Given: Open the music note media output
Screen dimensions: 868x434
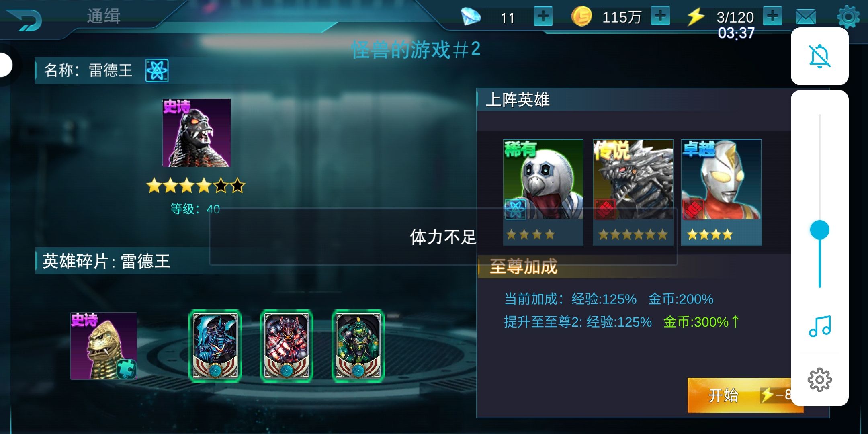Looking at the screenshot, I should pos(820,326).
